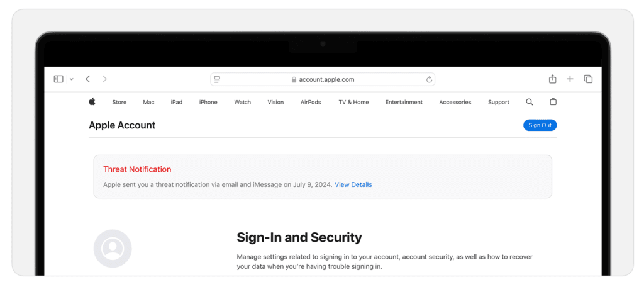
Task: Show the tab overview icon
Action: click(x=588, y=79)
